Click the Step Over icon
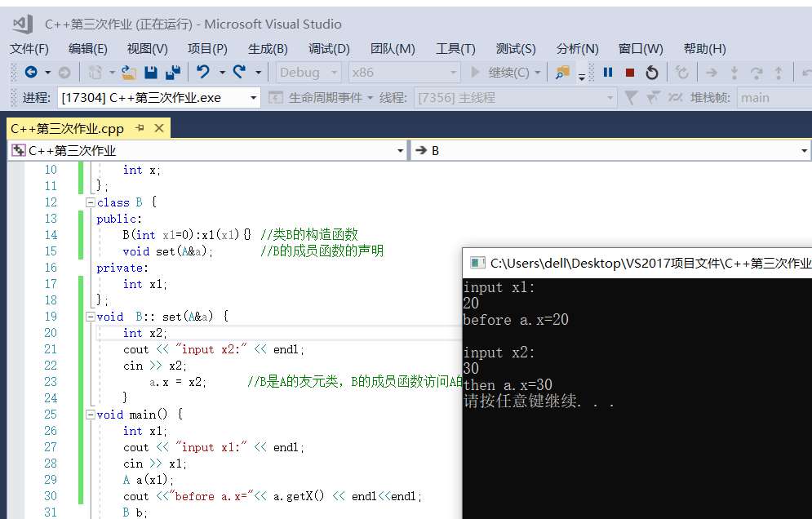 (757, 73)
